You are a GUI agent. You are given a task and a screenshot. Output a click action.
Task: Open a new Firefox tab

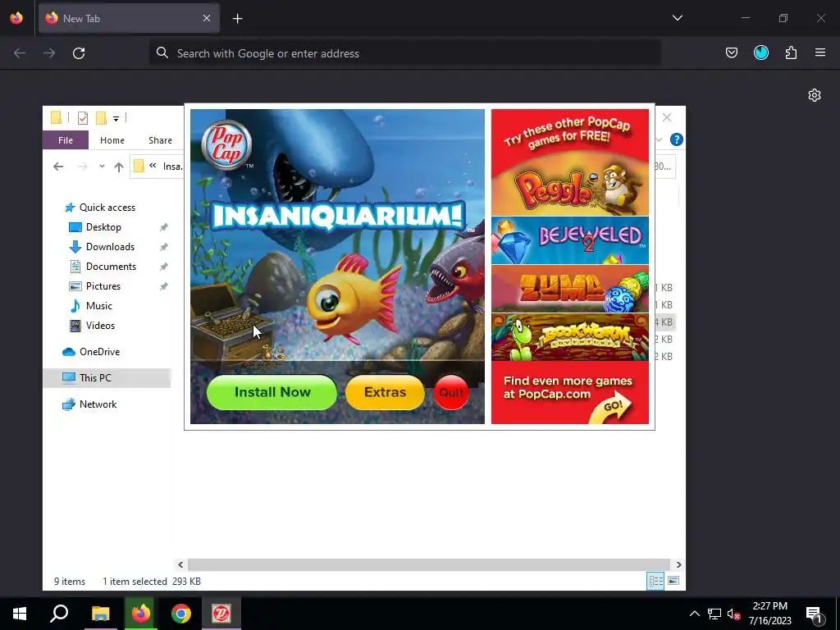(237, 19)
